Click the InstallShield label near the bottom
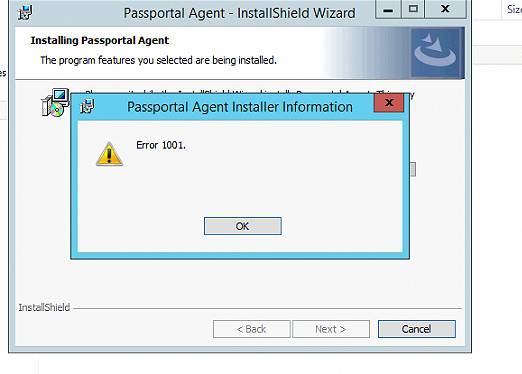The width and height of the screenshot is (522, 374). pyautogui.click(x=44, y=307)
